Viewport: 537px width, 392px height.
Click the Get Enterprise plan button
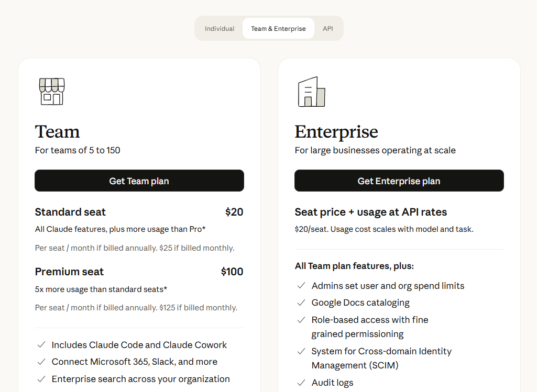(399, 181)
